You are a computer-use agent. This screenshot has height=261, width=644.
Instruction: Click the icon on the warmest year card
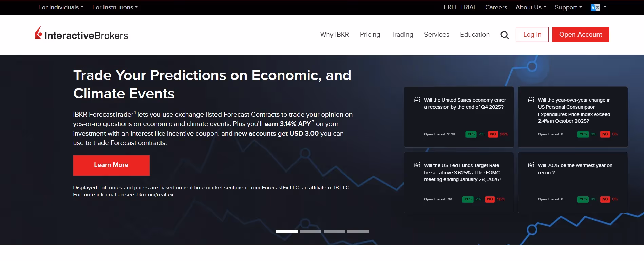pyautogui.click(x=531, y=165)
